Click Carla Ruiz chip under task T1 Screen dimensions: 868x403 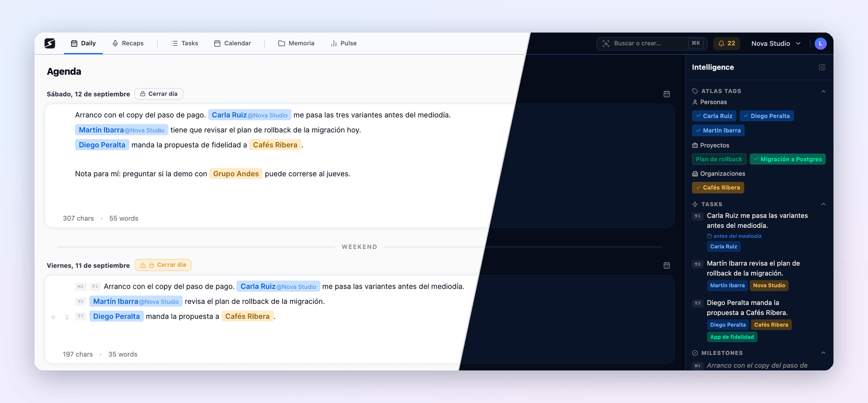(723, 247)
